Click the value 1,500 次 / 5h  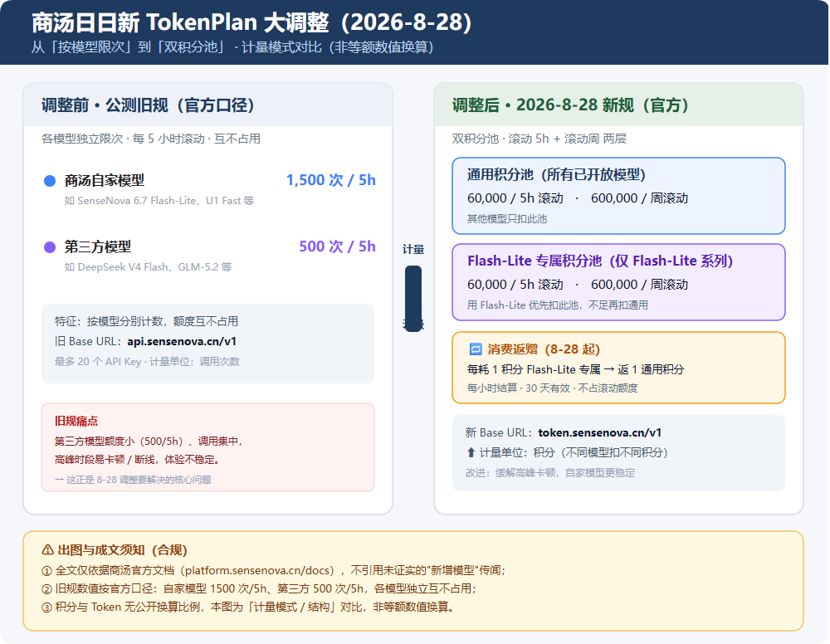[x=331, y=180]
